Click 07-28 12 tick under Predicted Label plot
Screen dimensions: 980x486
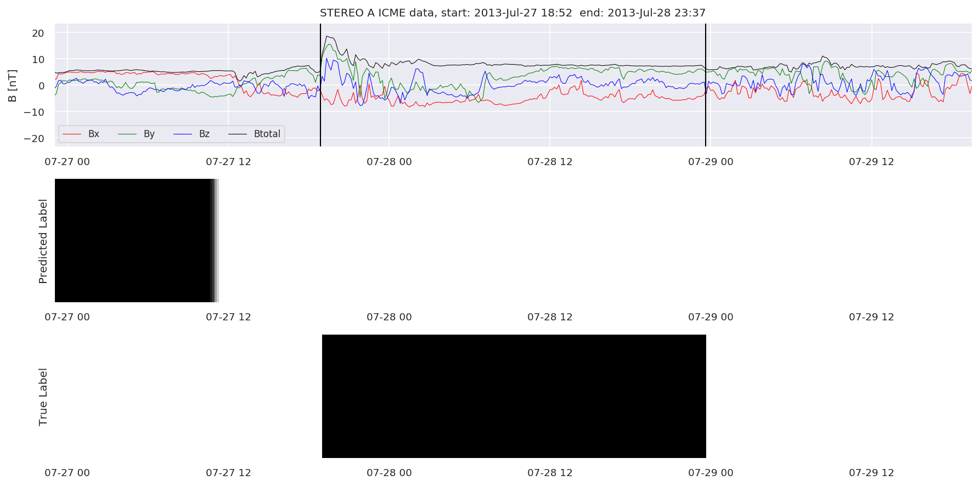pyautogui.click(x=550, y=317)
